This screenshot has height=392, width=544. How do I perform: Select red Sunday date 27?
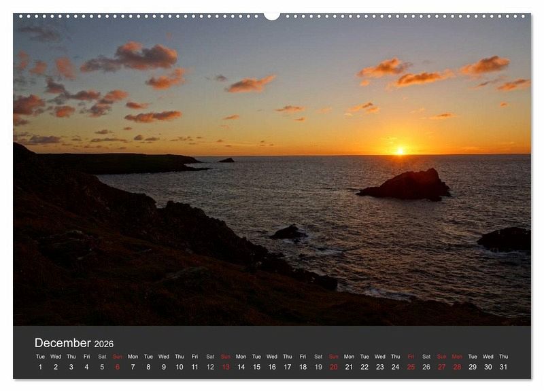pos(441,367)
